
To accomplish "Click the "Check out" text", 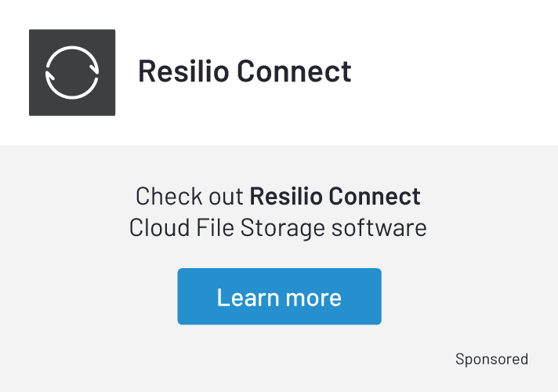I will [x=190, y=196].
